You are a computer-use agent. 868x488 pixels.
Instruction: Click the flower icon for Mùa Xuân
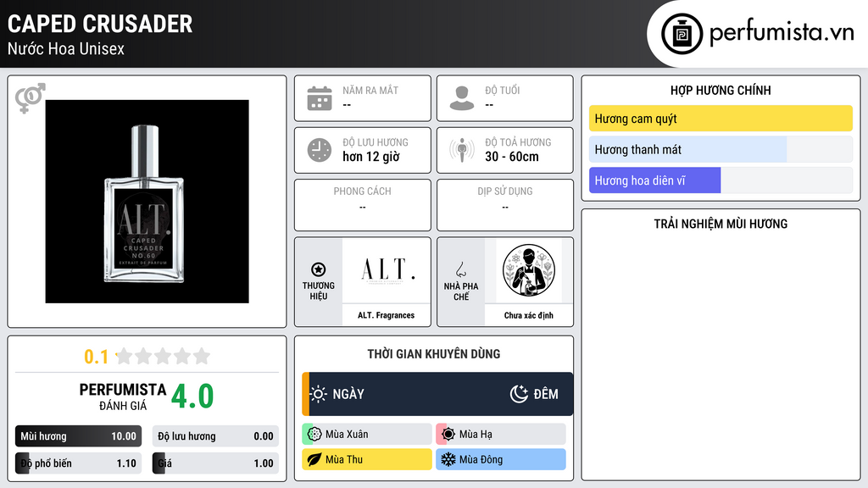[314, 435]
